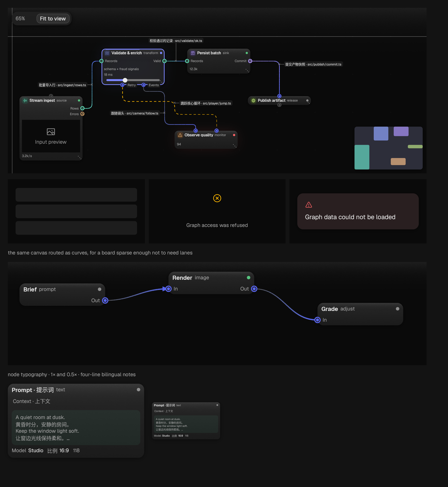
Task: Click the Validate & enrich checklist icon
Action: (x=107, y=53)
